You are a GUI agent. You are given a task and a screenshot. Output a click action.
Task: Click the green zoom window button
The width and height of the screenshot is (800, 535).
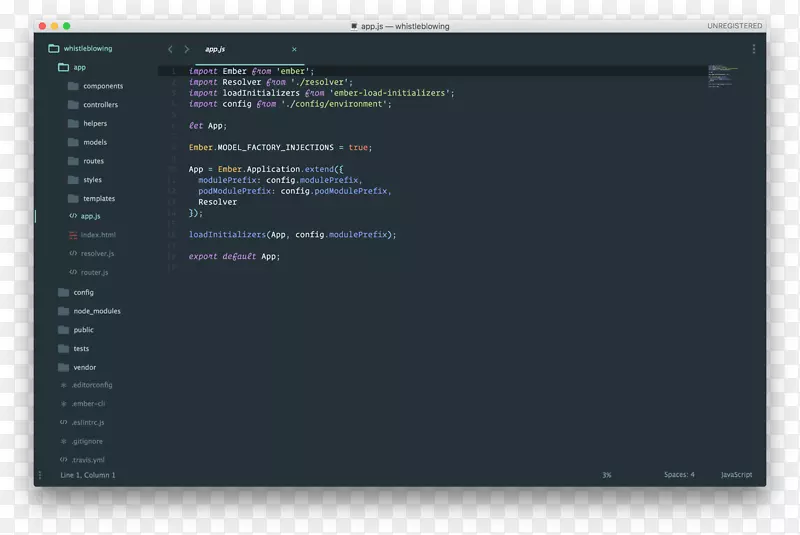(x=67, y=26)
